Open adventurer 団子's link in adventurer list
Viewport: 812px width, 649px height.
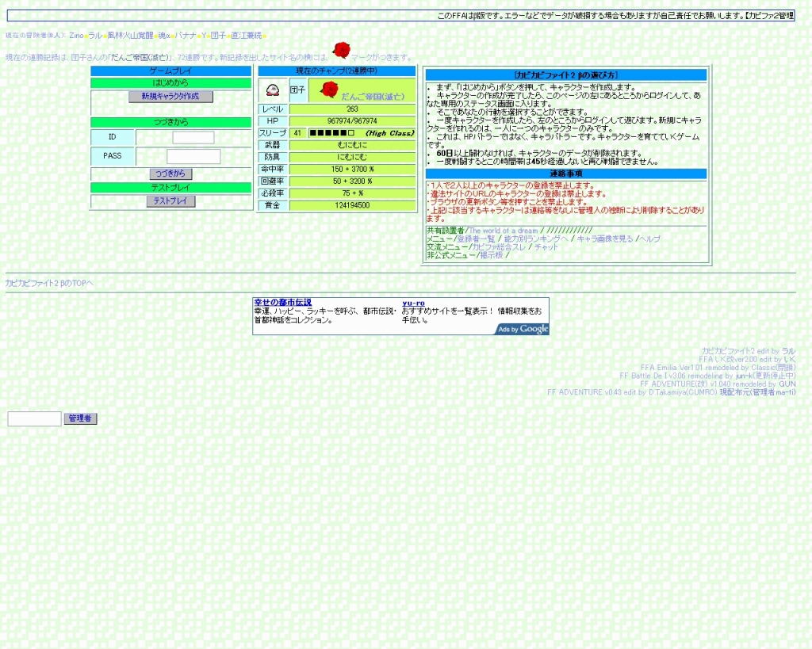click(218, 36)
